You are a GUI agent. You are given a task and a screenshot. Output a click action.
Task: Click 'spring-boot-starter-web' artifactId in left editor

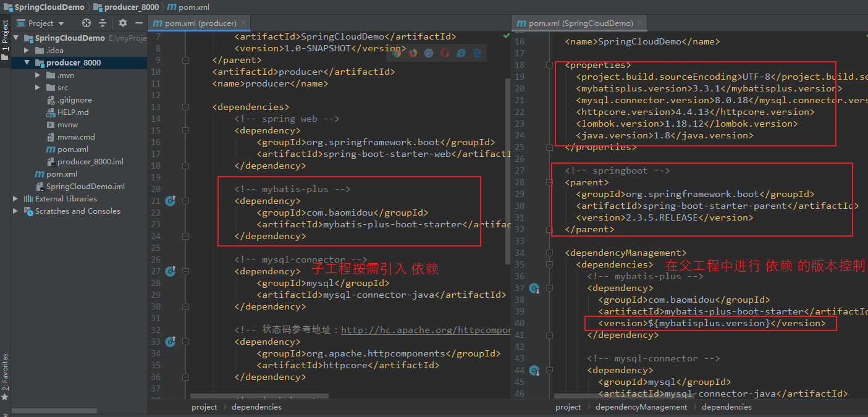pyautogui.click(x=387, y=154)
